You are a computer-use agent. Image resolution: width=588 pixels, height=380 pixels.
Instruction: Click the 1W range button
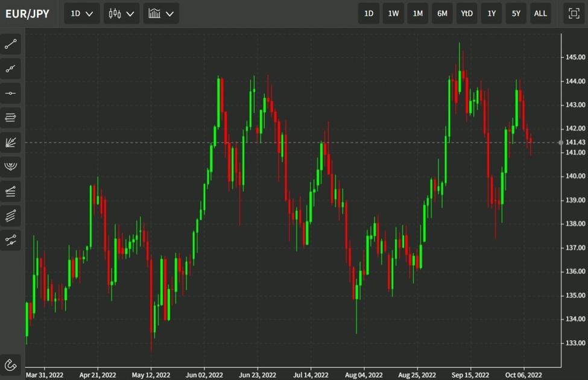393,13
